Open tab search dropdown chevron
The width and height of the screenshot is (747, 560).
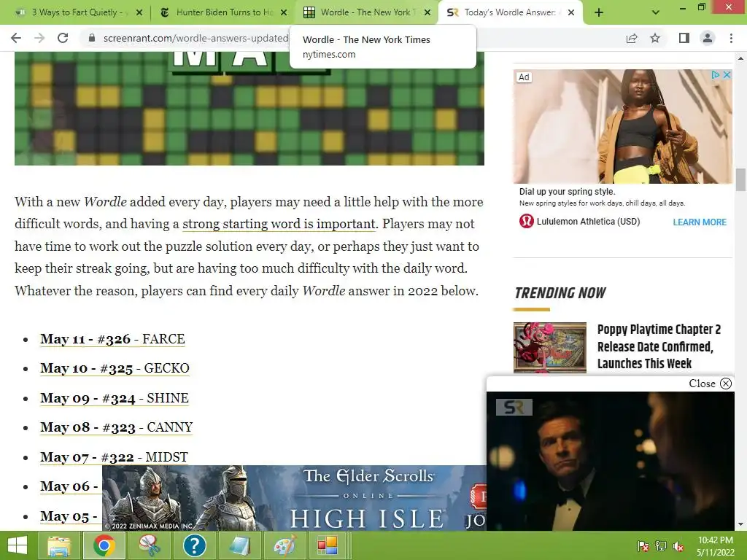656,12
